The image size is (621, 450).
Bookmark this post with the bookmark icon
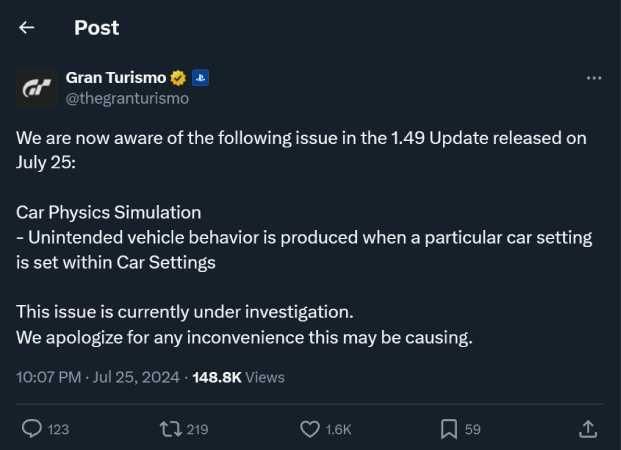click(x=449, y=428)
